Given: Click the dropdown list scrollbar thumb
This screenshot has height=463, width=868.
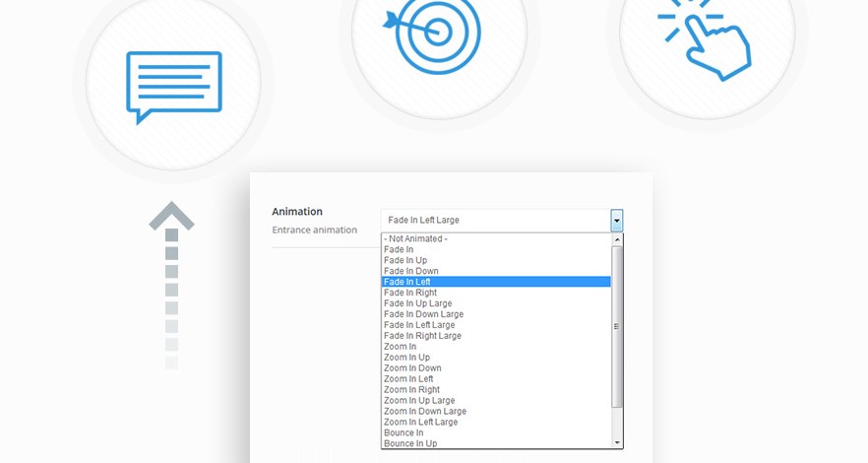Looking at the screenshot, I should click(617, 327).
